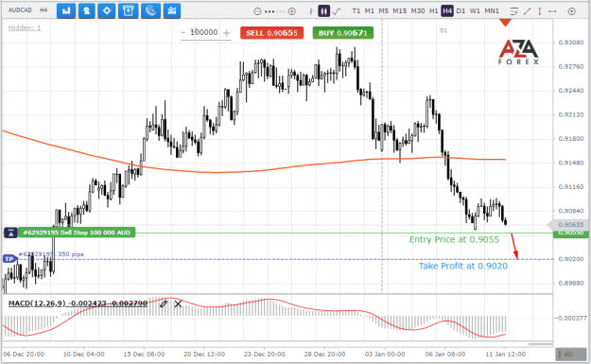
Task: Switch to bar chart type
Action: (x=311, y=11)
